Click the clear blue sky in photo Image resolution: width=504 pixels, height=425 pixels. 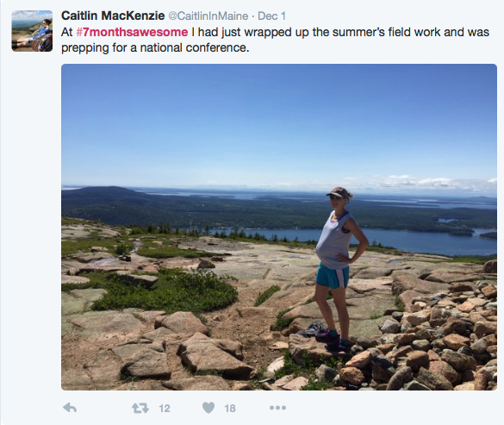pyautogui.click(x=279, y=122)
